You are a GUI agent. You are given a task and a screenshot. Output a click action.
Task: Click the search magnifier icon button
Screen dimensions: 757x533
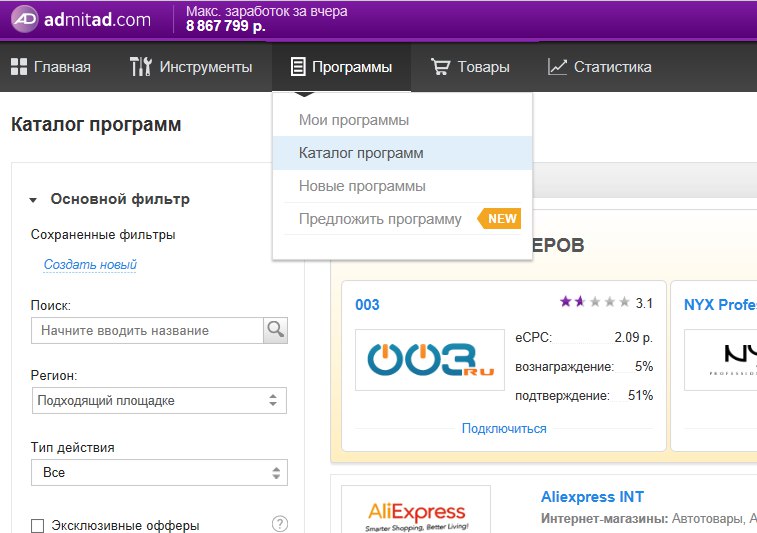275,330
